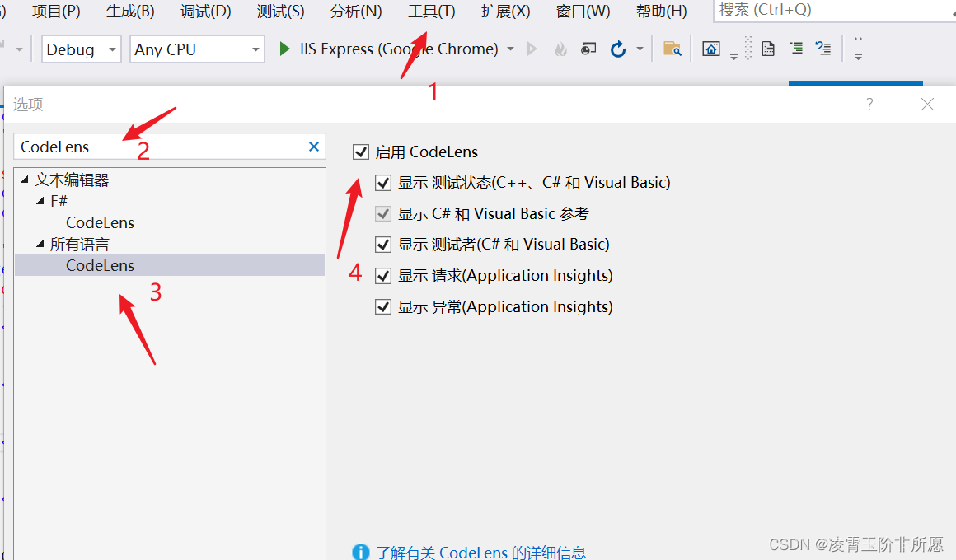
Task: Click the properties file icon on the toolbar
Action: coord(766,49)
